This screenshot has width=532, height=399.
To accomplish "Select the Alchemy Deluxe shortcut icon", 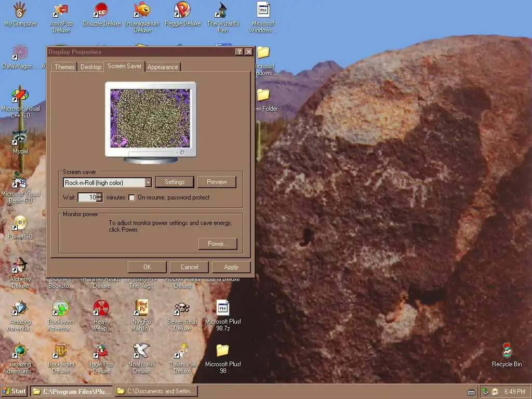I will pyautogui.click(x=20, y=265).
